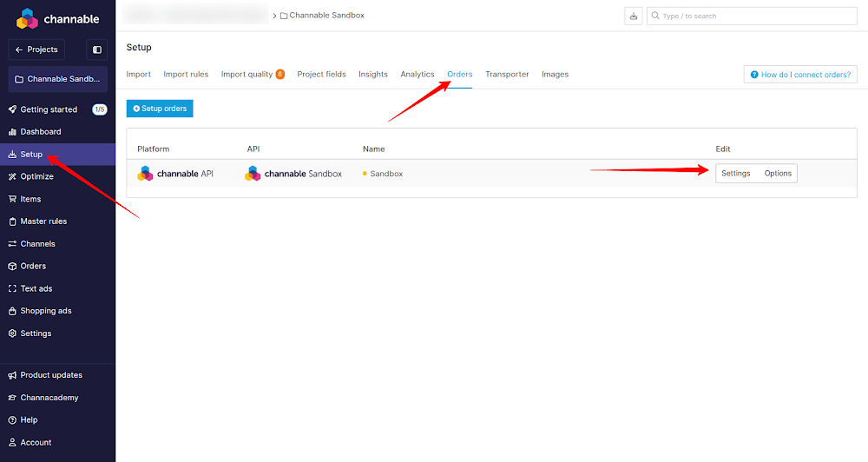The image size is (868, 462).
Task: Click the Settings gear icon in sidebar
Action: click(12, 333)
